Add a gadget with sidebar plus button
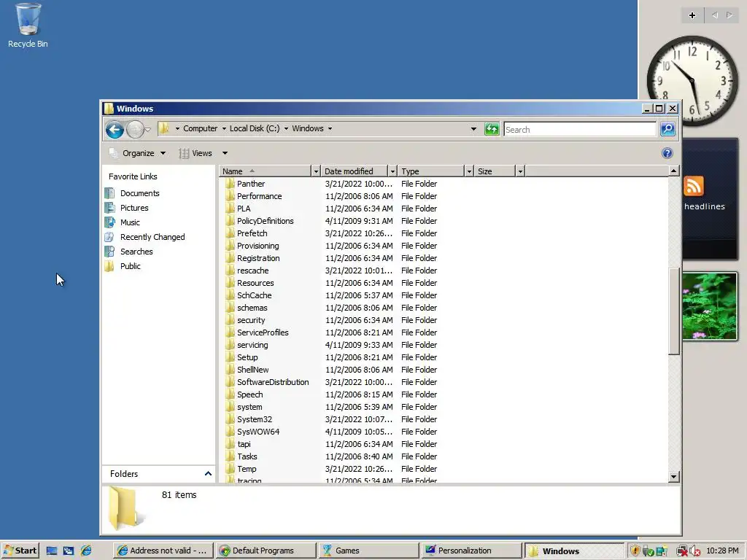 [x=692, y=15]
